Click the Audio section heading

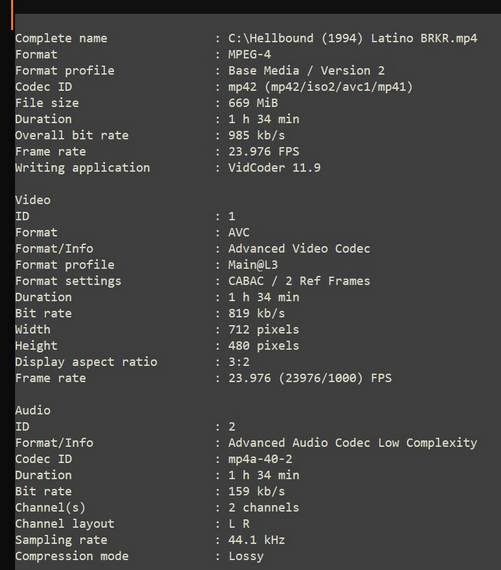click(33, 410)
